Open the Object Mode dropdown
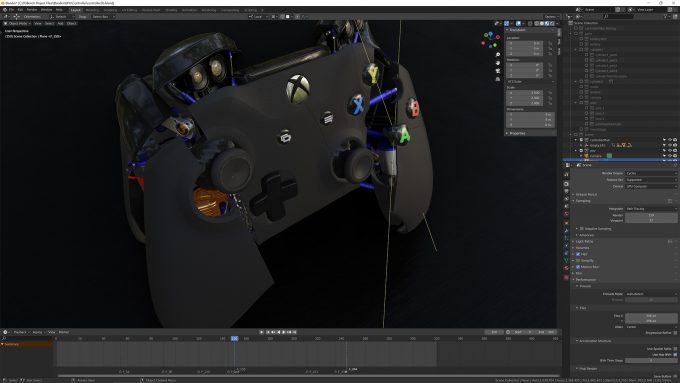680x383 pixels. (x=18, y=23)
